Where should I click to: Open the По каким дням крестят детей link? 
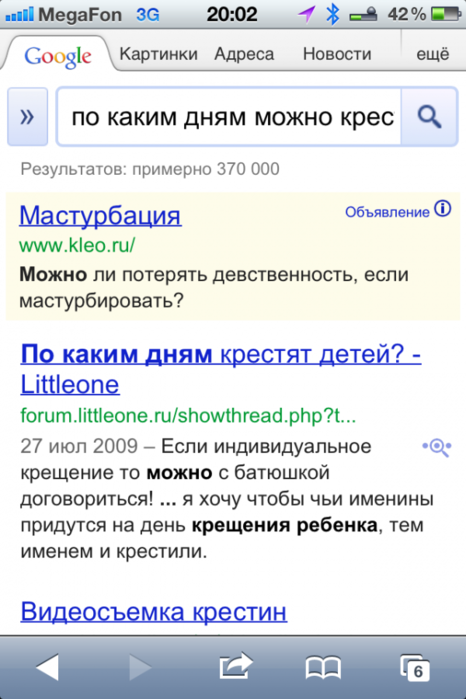click(x=221, y=369)
